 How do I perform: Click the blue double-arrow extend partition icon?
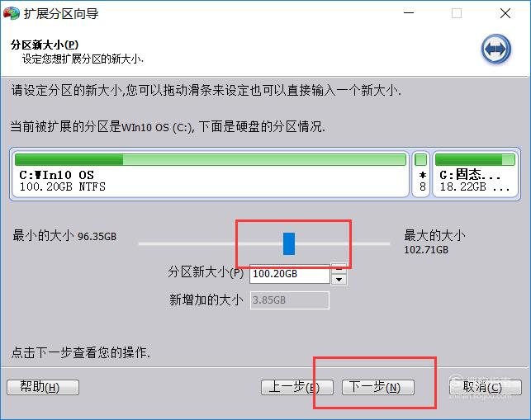tap(496, 50)
